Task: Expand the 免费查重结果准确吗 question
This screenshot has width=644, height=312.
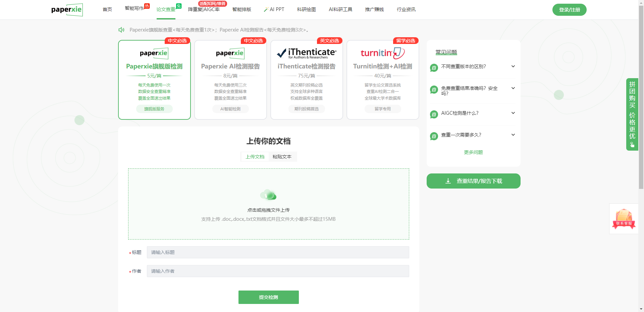Action: tap(513, 88)
